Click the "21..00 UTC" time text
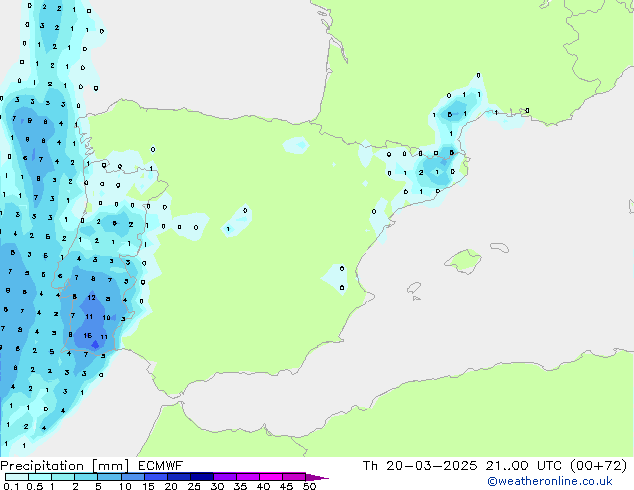 coord(524,466)
